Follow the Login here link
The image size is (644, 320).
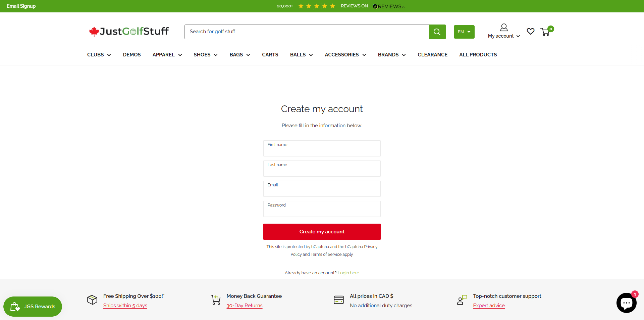[348, 273]
